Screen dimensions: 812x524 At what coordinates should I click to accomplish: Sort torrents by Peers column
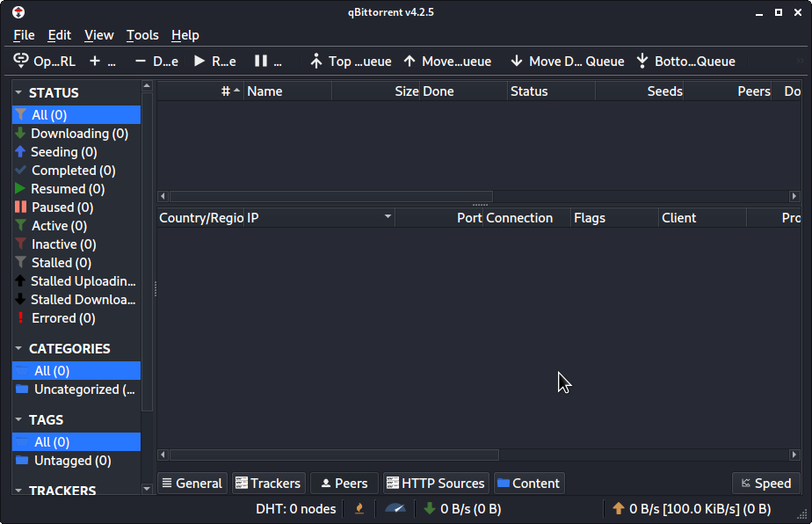[728, 91]
